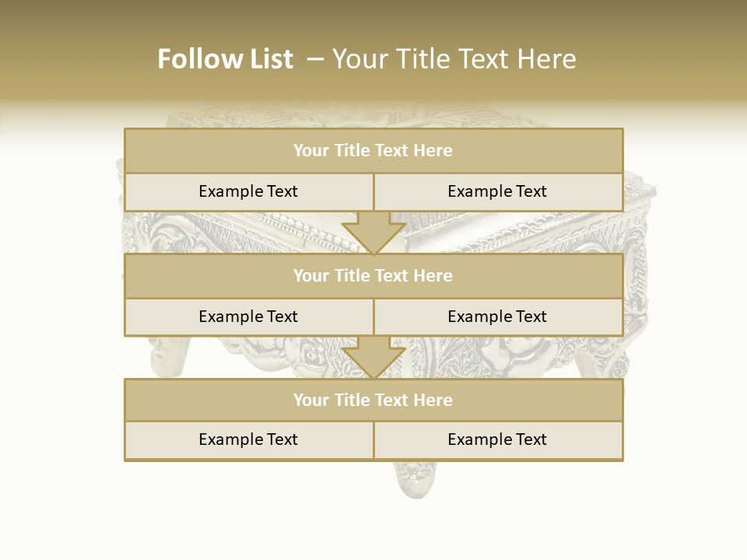Select "Your Title Text Here" in the slide heading
Viewport: 747px width, 560px height.
point(454,59)
